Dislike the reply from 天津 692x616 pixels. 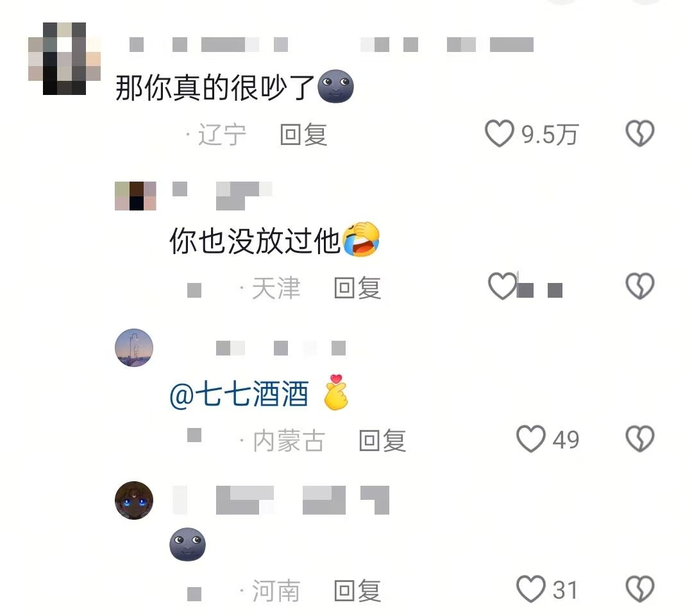click(x=640, y=286)
